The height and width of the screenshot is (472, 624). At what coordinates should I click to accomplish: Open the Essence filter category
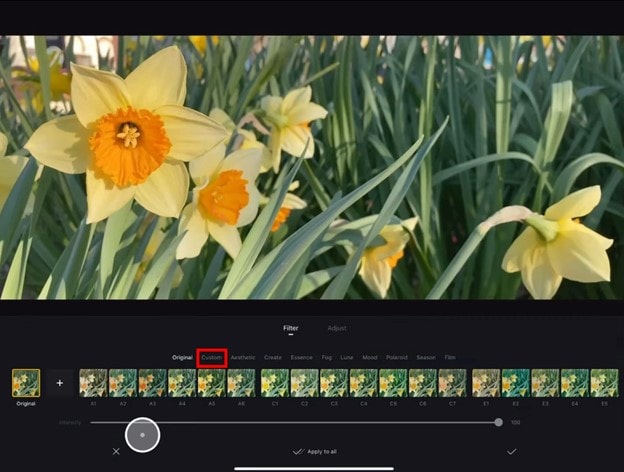(x=301, y=357)
